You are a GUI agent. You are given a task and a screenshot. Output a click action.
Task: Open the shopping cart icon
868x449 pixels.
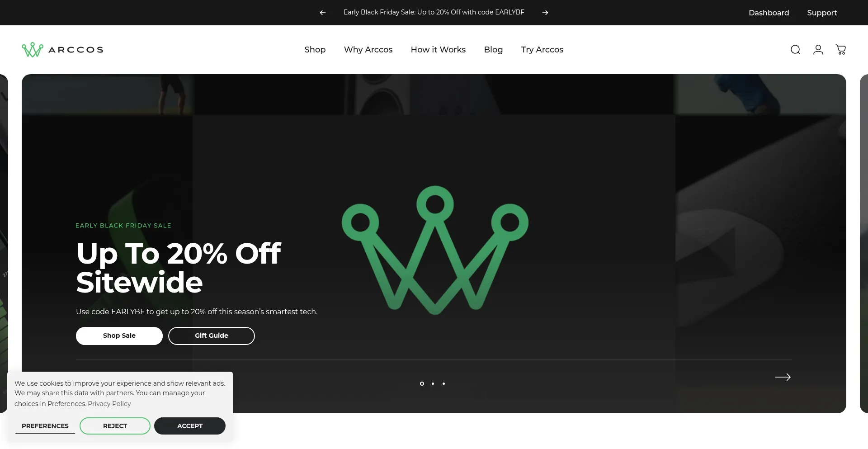pos(841,50)
